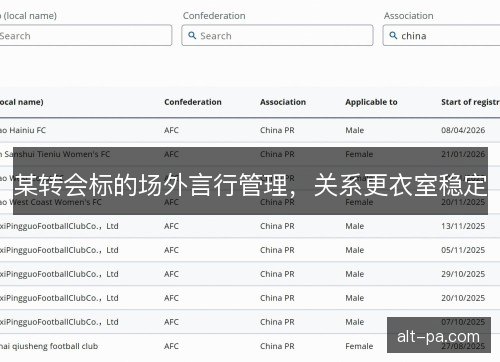The height and width of the screenshot is (362, 500).
Task: Select PingguoFootballClubCo. name in 29/10/2025 row
Action: tap(59, 274)
